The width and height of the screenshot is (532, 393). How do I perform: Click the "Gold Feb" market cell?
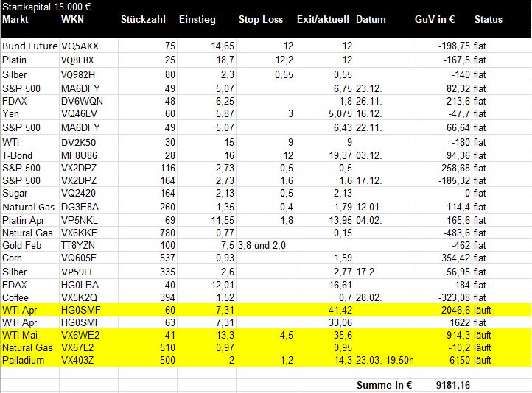tap(22, 245)
